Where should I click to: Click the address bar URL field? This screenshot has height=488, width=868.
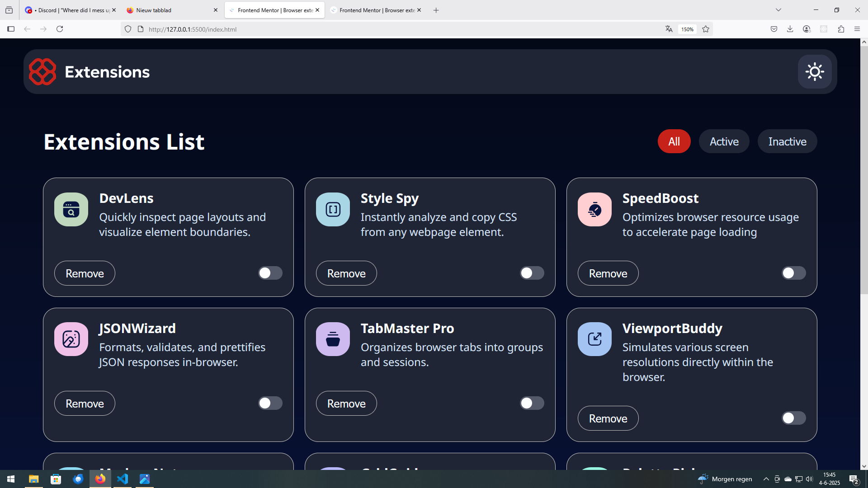point(362,29)
